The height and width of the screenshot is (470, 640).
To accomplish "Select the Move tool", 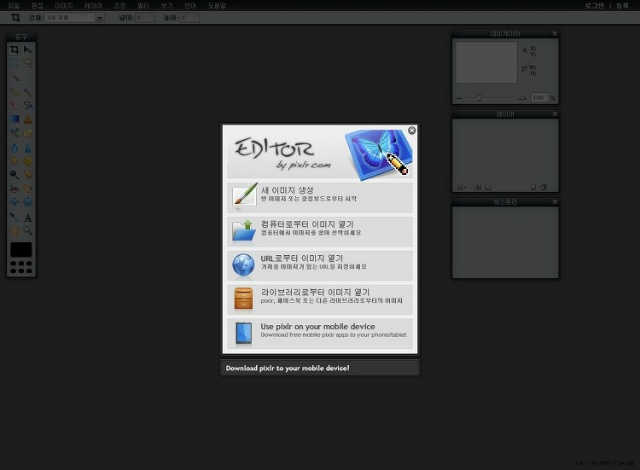I will point(28,49).
